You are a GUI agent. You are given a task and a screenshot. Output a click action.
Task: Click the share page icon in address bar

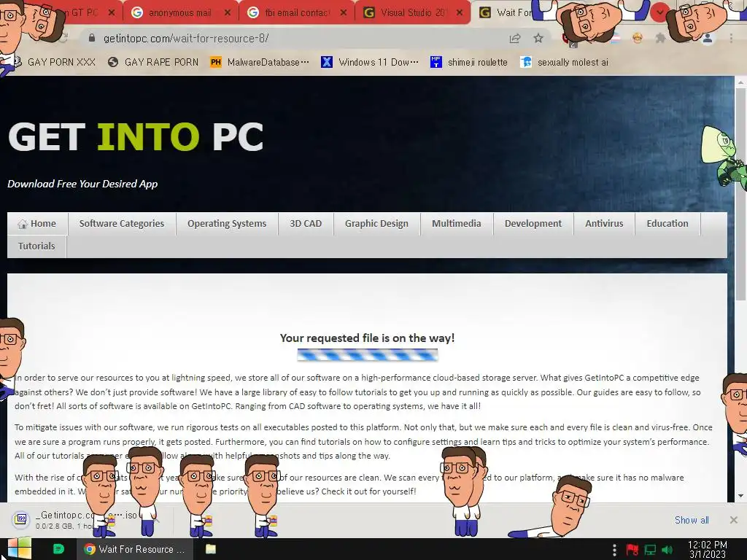click(514, 39)
